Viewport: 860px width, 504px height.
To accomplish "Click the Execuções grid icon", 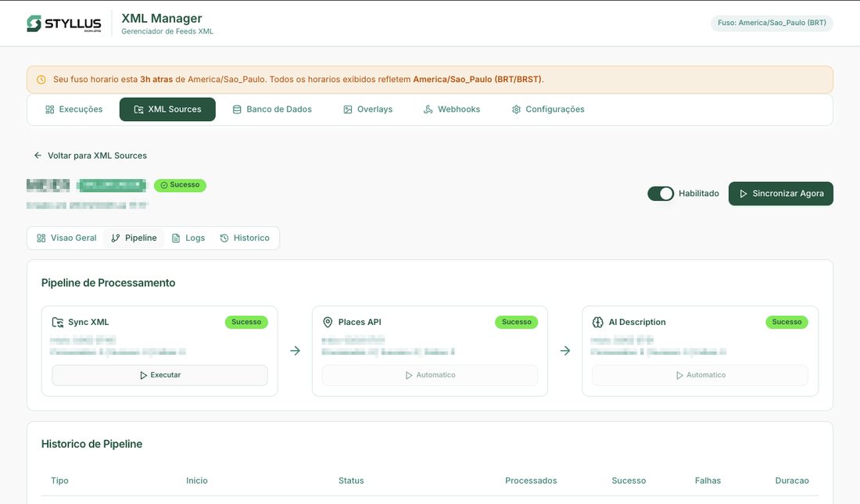I will pos(48,109).
